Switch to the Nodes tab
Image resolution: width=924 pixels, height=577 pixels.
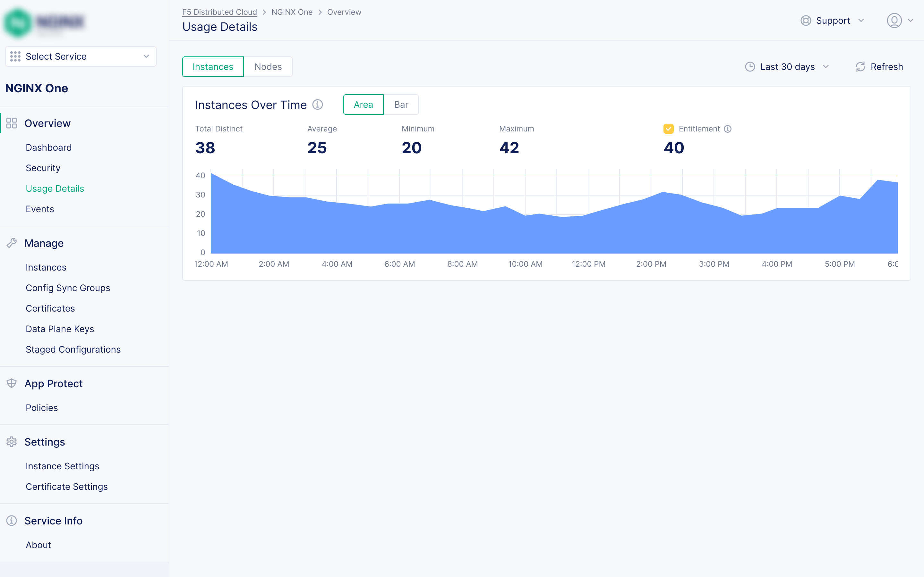(268, 67)
